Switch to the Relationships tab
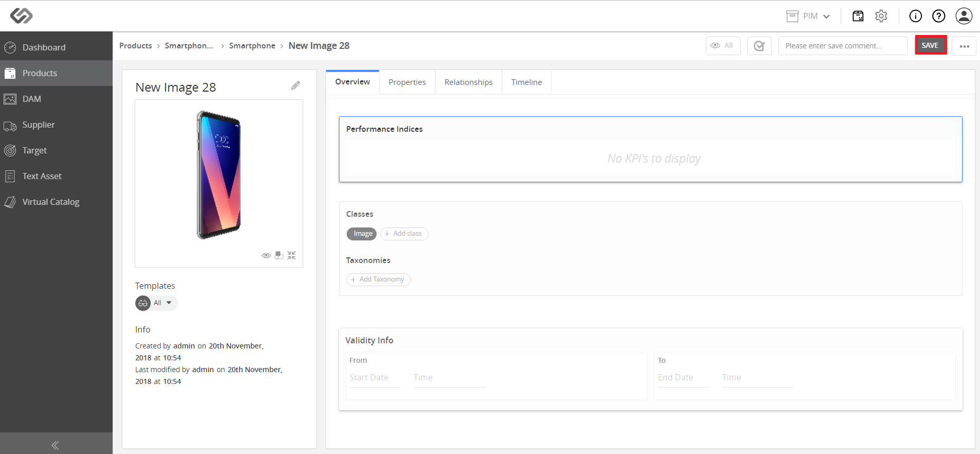This screenshot has height=454, width=980. click(x=468, y=82)
